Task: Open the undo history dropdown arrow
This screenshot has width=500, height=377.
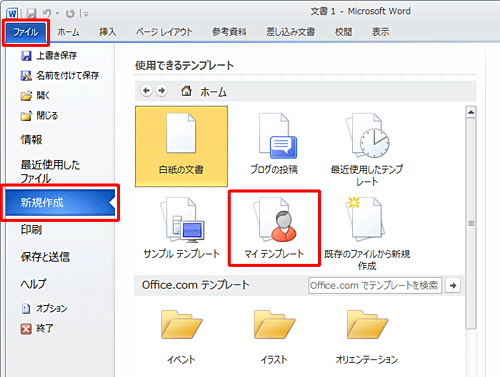Action: tap(57, 14)
